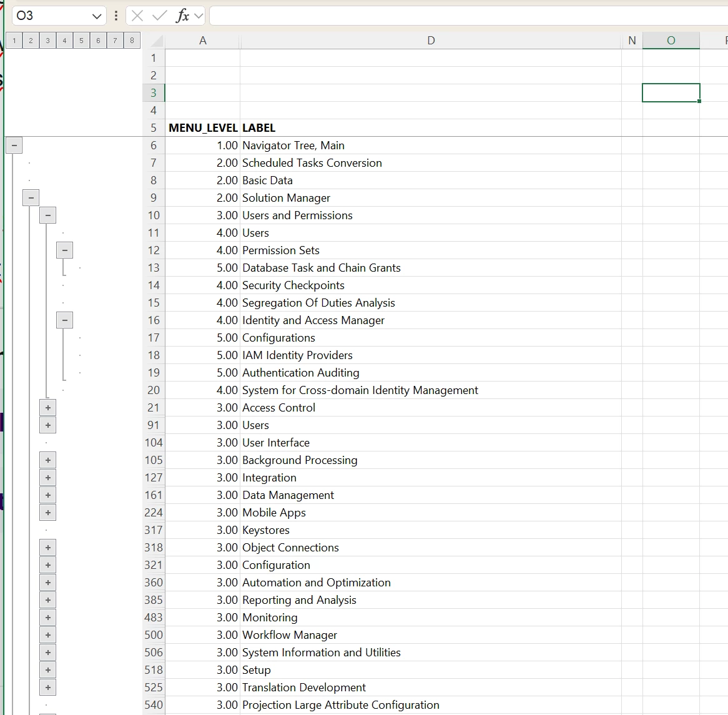The width and height of the screenshot is (728, 715).
Task: Collapse the outermost group beside Navigator Tree, Main
Action: [14, 145]
